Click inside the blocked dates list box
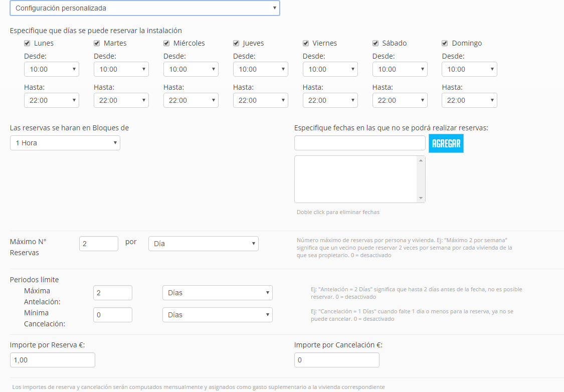Viewport: 564px width, 392px height. click(355, 179)
